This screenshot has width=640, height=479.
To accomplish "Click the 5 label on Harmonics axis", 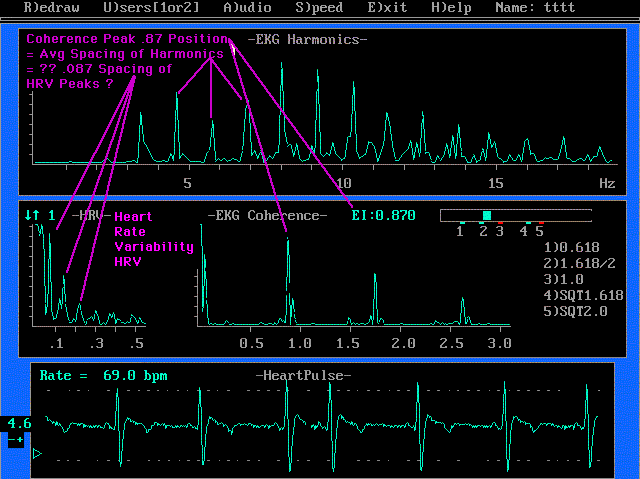I will tap(187, 183).
